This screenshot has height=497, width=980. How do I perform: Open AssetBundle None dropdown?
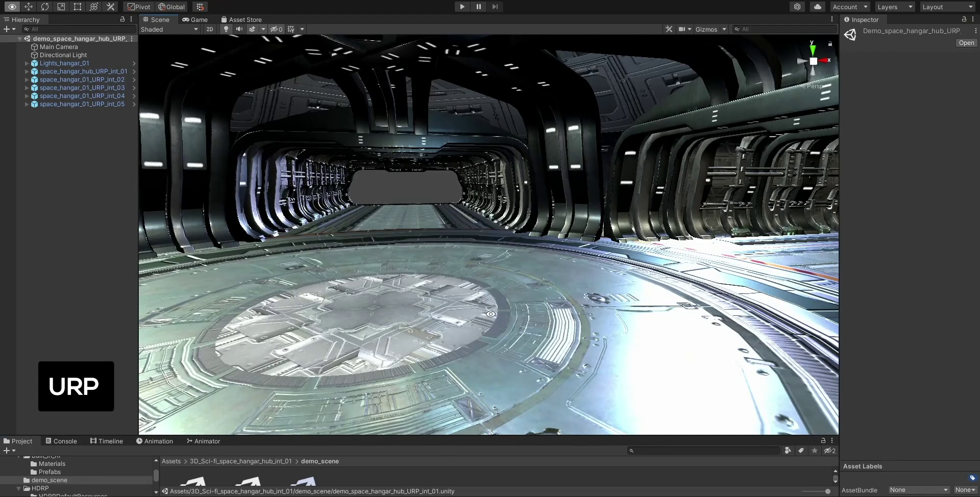(919, 490)
